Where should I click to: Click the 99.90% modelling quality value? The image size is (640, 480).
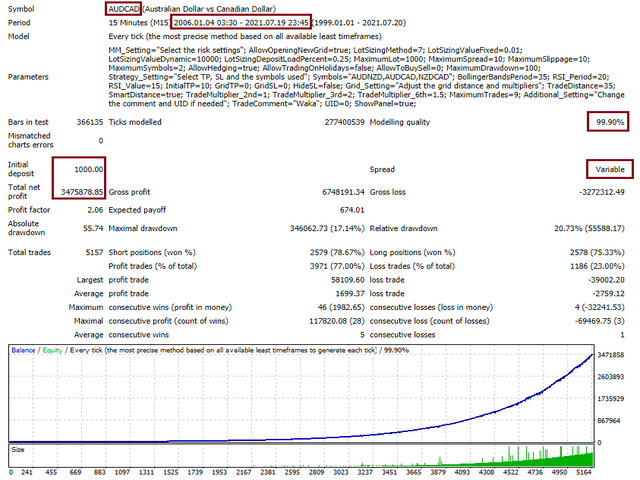point(610,122)
